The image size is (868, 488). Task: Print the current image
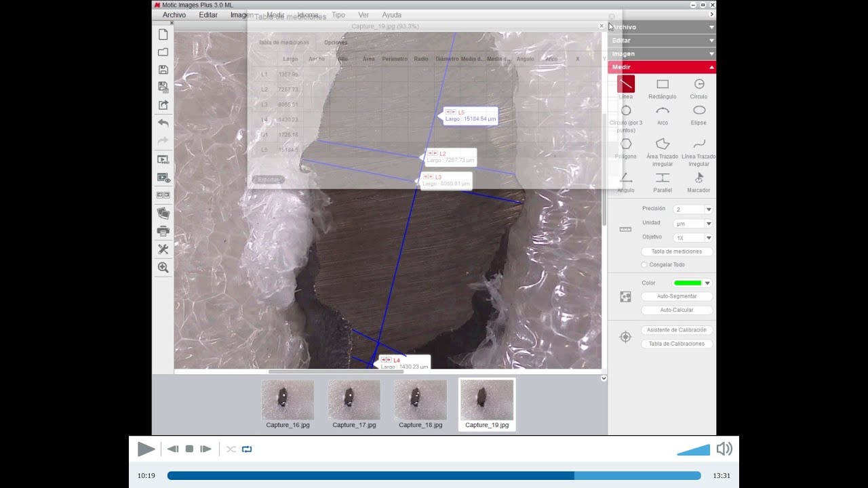click(163, 231)
